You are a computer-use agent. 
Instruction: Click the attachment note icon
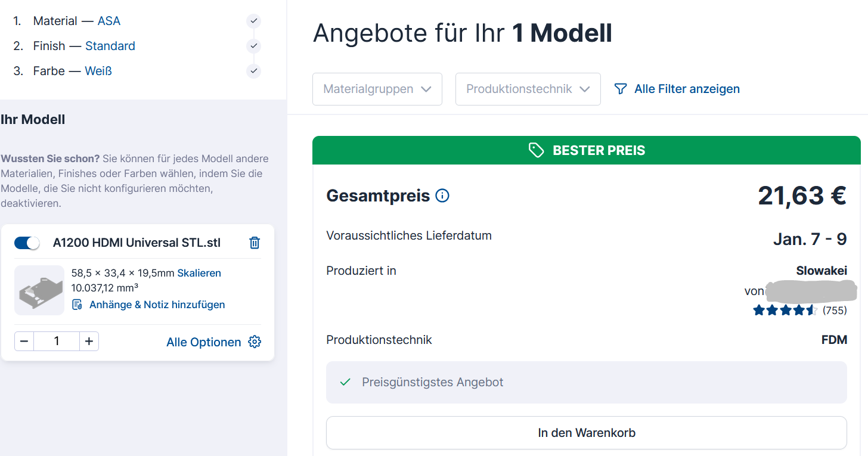(77, 305)
